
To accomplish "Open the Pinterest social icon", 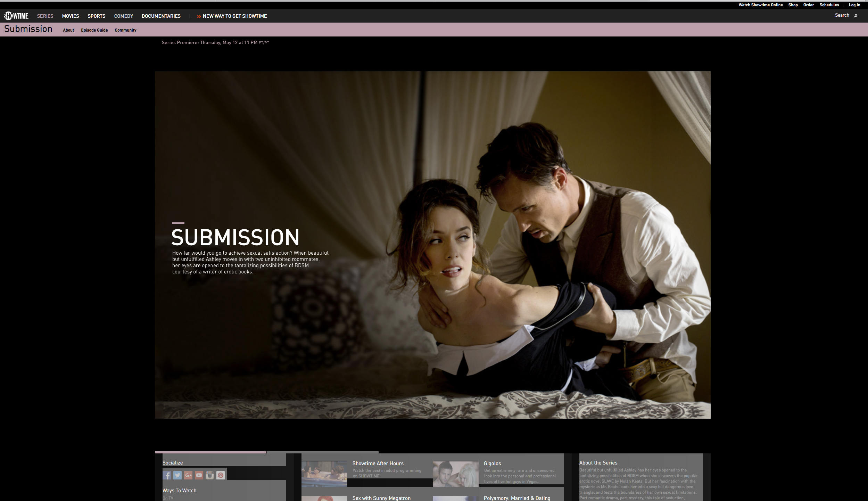I will 221,475.
